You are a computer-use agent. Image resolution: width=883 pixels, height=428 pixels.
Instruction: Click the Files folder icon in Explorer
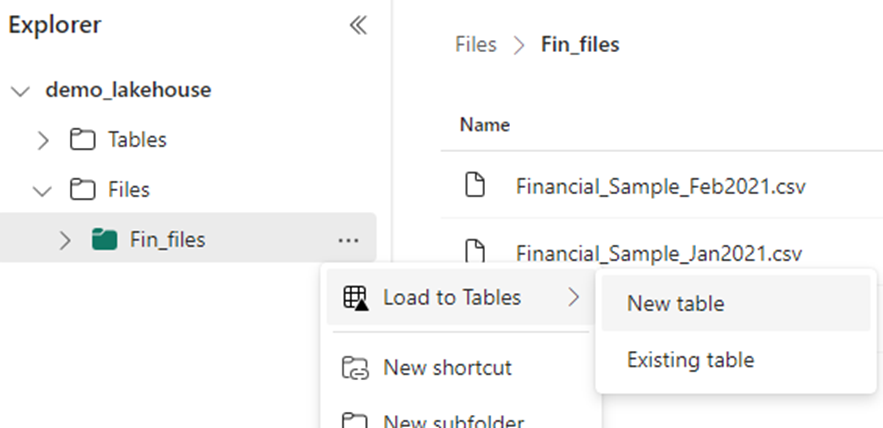pos(82,190)
